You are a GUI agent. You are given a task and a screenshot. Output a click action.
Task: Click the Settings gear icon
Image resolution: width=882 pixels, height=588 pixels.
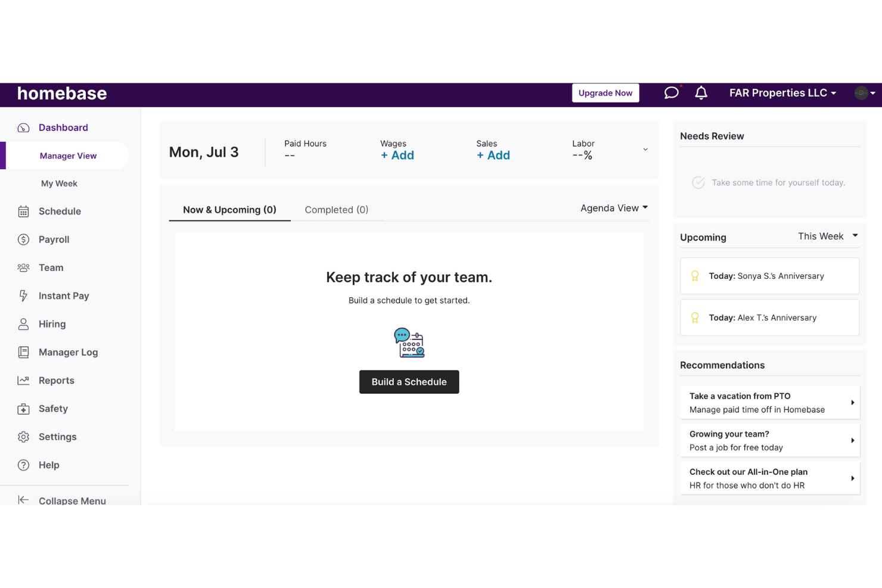[23, 437]
